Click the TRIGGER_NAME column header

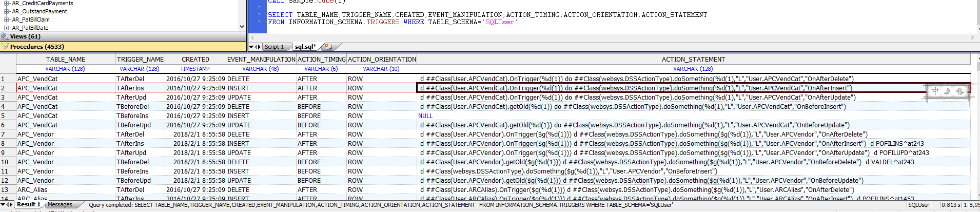[140, 60]
